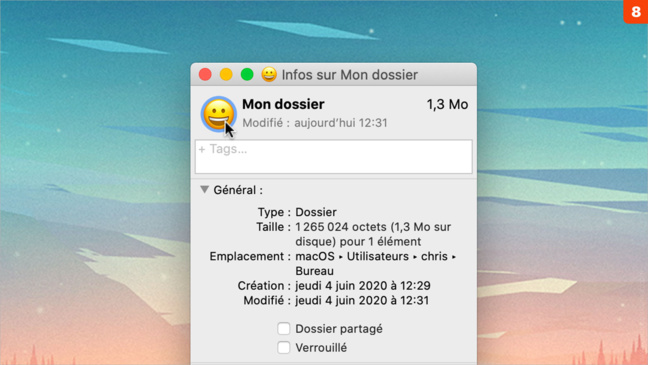The width and height of the screenshot is (648, 365).
Task: Click the modified date jeudi 4 juin 12:31
Action: pos(362,301)
